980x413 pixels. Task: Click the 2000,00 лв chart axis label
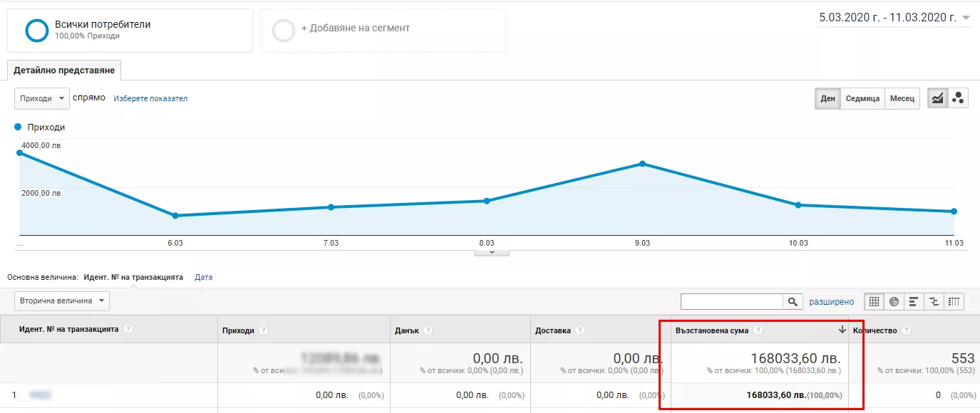41,193
